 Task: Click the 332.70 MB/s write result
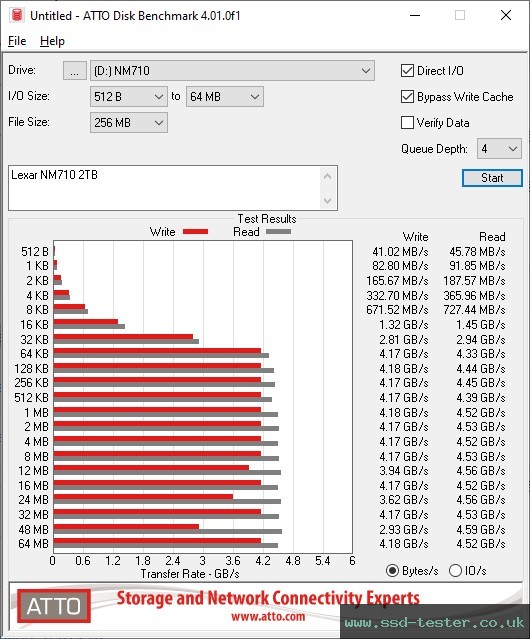397,295
